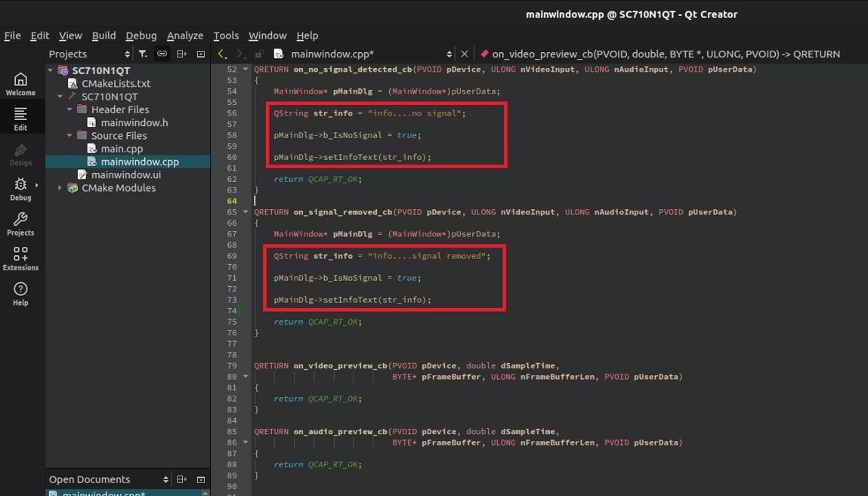Close the Open Documents panel
The image size is (868, 496).
(201, 479)
